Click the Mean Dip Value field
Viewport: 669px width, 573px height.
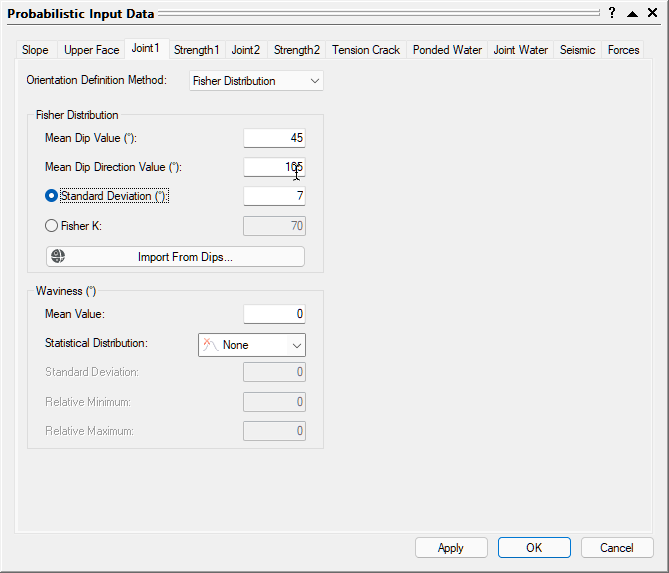[x=274, y=138]
